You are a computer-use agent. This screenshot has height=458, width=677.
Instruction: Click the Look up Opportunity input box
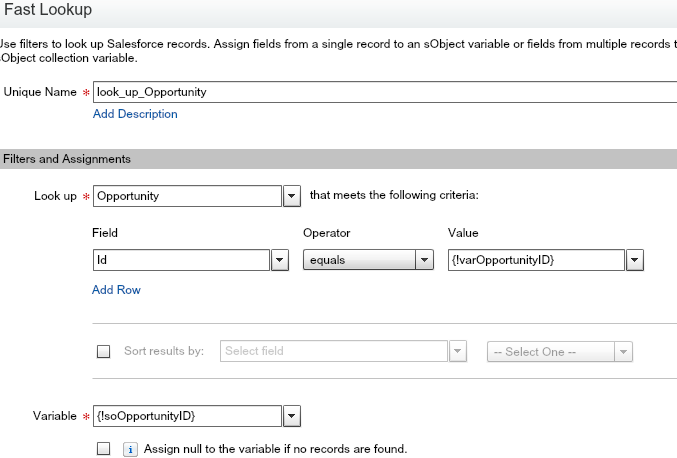(186, 196)
